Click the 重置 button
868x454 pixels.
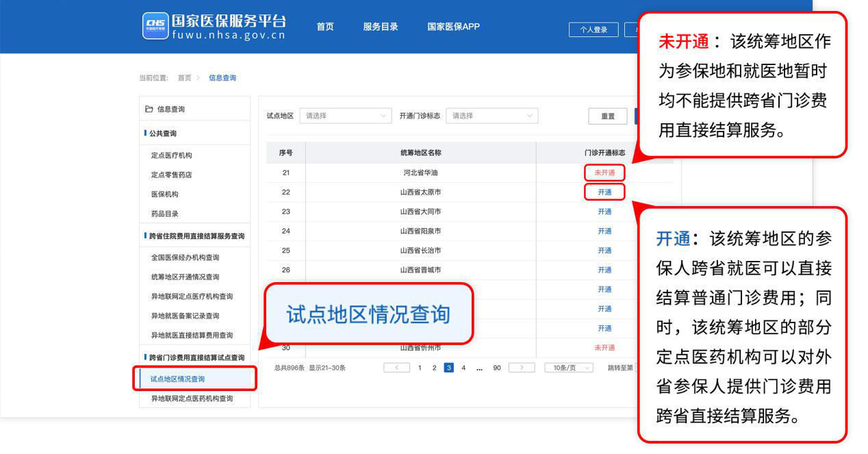[x=607, y=116]
